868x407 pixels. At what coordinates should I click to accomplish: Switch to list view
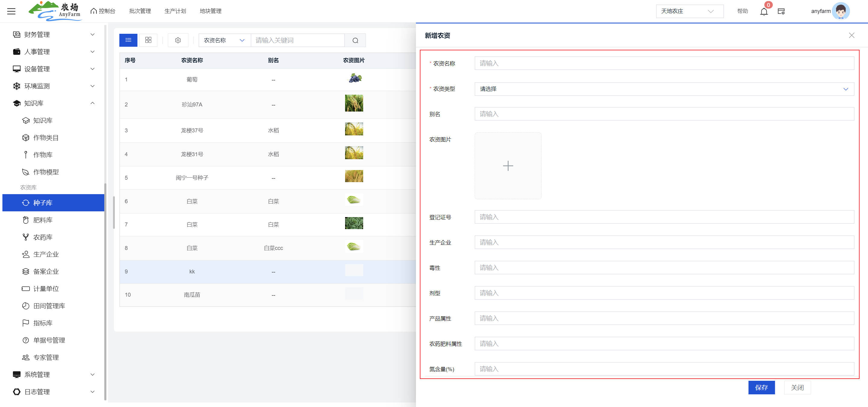(128, 40)
